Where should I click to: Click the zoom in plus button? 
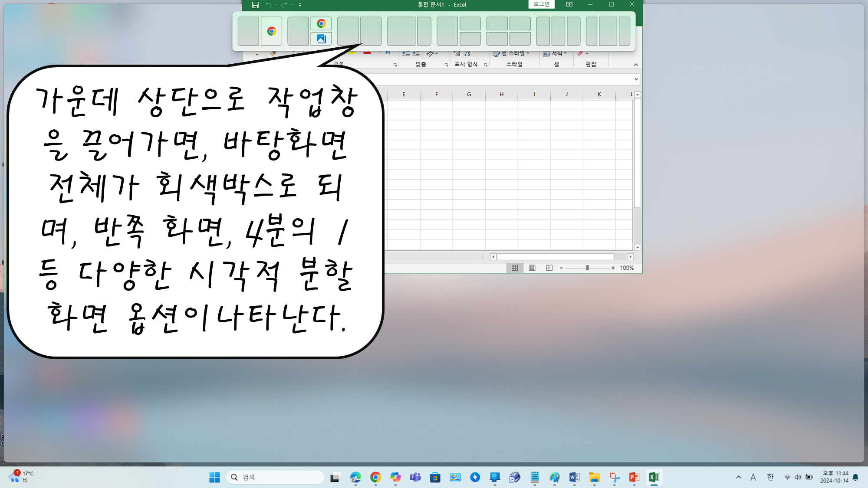[613, 268]
